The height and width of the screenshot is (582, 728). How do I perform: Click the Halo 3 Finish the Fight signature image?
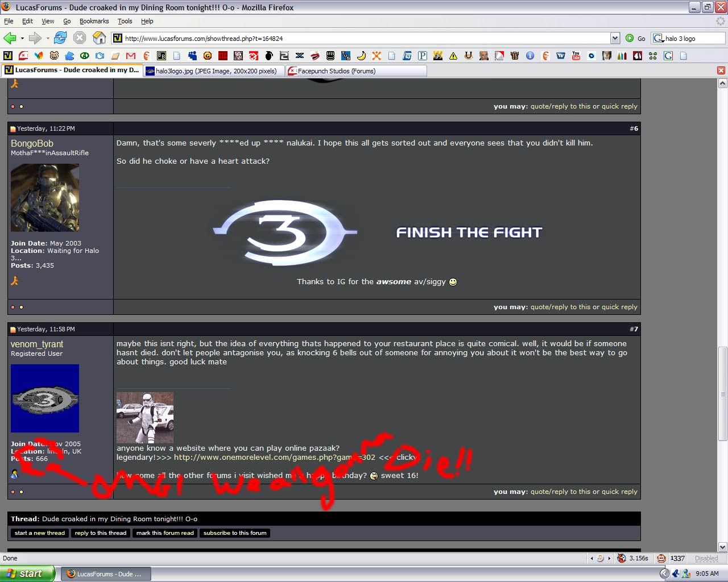[x=377, y=232]
